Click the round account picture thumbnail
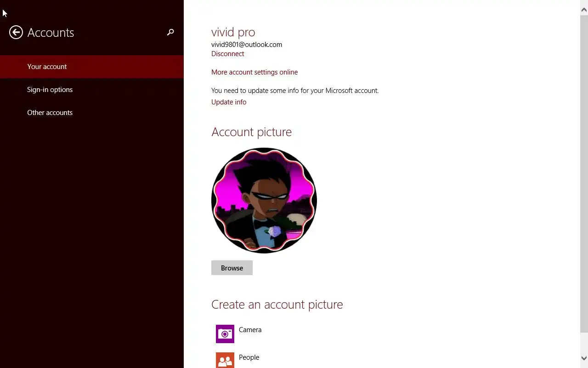The width and height of the screenshot is (588, 368). coord(264,201)
